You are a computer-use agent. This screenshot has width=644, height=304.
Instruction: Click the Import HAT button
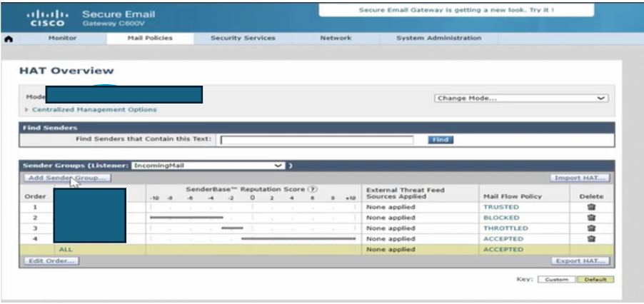point(579,178)
